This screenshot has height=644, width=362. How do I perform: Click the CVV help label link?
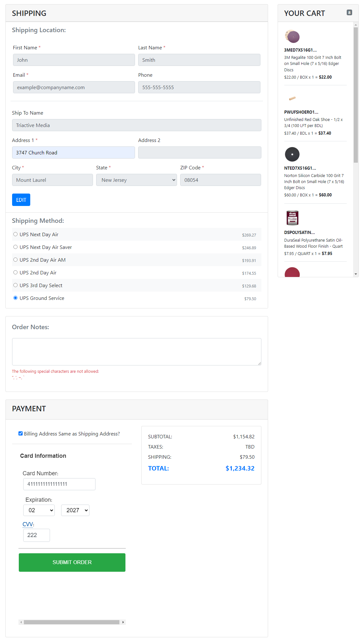click(28, 524)
